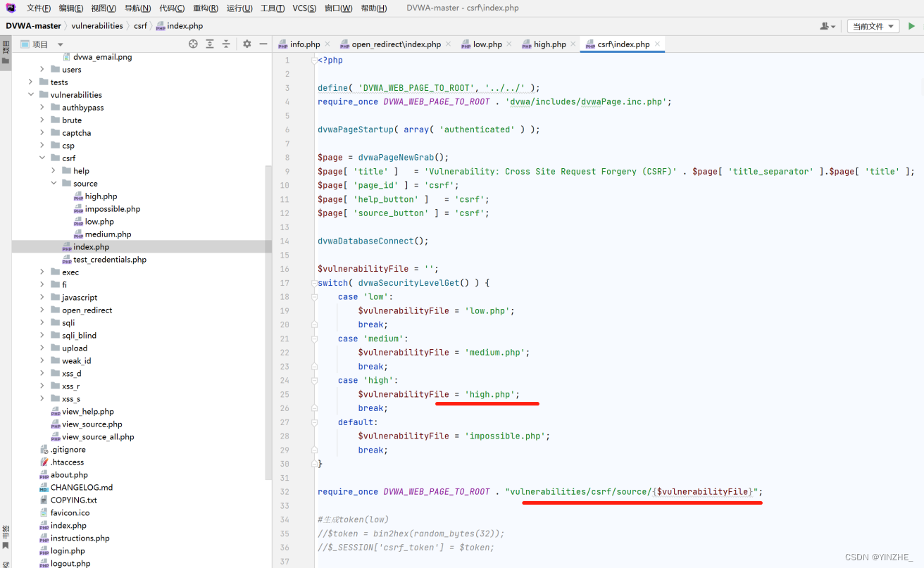Click the 'impossible.php' string in code
Viewport: 924px width, 568px height.
504,436
